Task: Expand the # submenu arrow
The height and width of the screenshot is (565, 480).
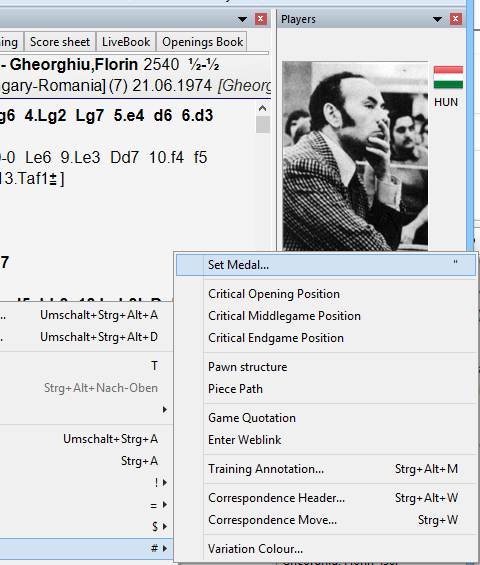Action: (x=165, y=548)
